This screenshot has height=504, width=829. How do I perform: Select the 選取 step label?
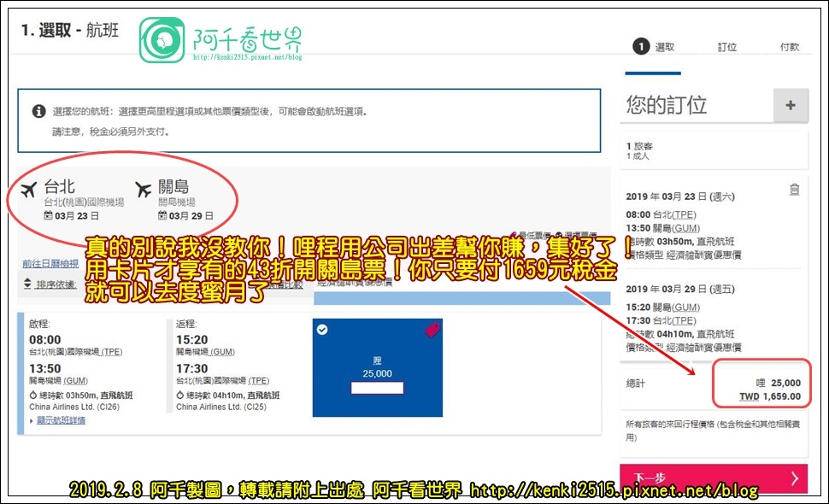tap(665, 47)
